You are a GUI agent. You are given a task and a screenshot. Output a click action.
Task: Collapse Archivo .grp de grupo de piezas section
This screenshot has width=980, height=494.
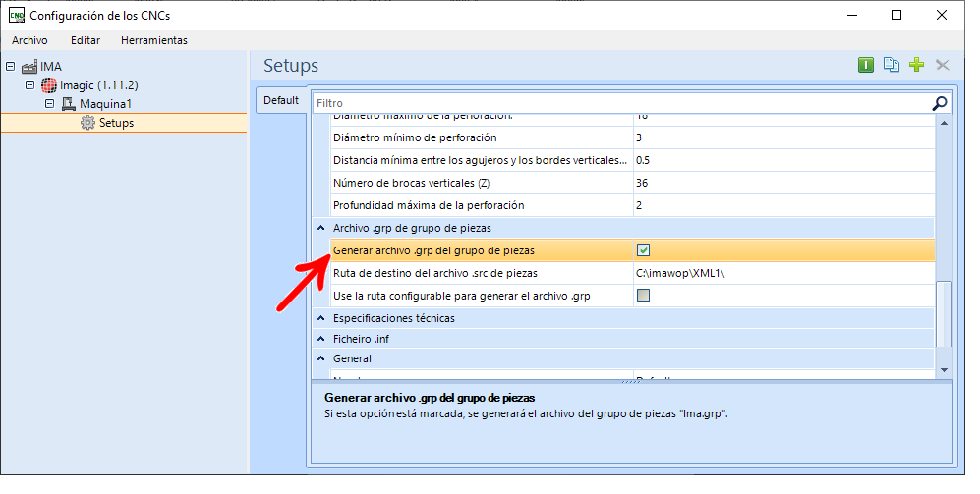pyautogui.click(x=320, y=228)
